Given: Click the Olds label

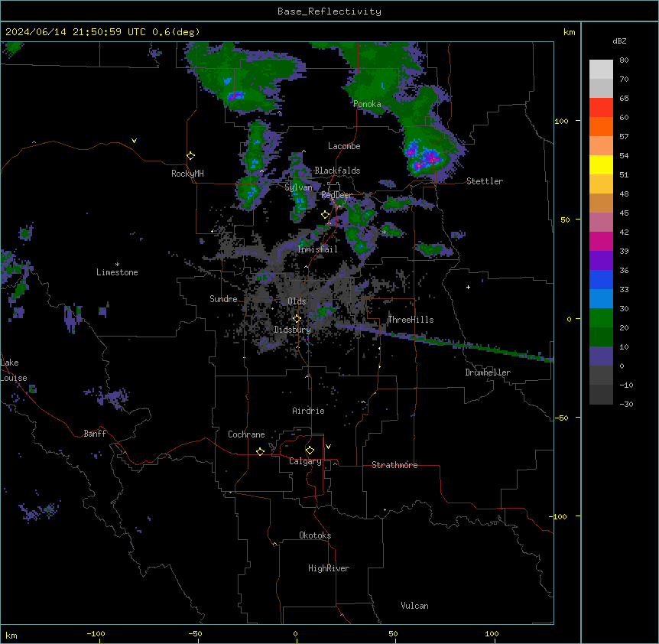Looking at the screenshot, I should (x=297, y=301).
